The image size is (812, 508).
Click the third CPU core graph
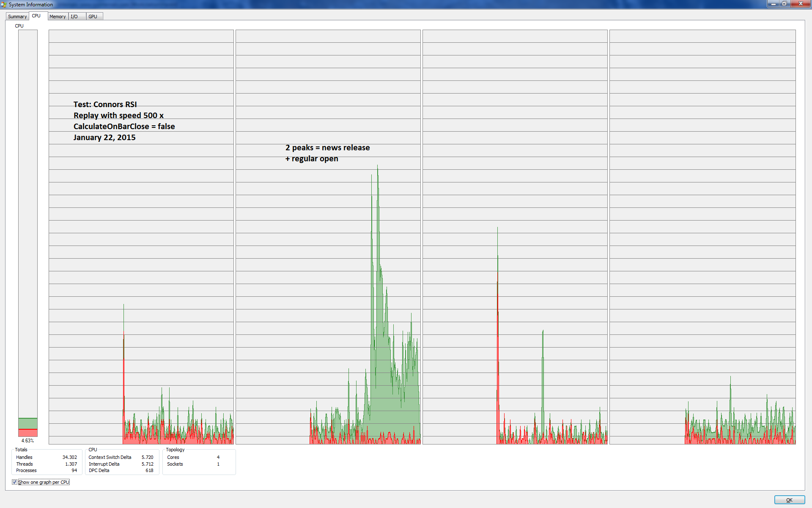(515, 237)
